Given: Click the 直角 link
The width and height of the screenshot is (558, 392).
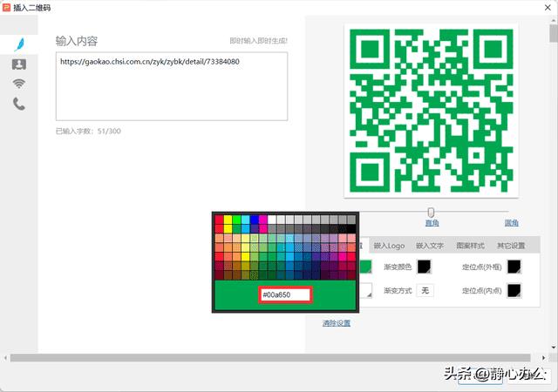Looking at the screenshot, I should tap(432, 223).
